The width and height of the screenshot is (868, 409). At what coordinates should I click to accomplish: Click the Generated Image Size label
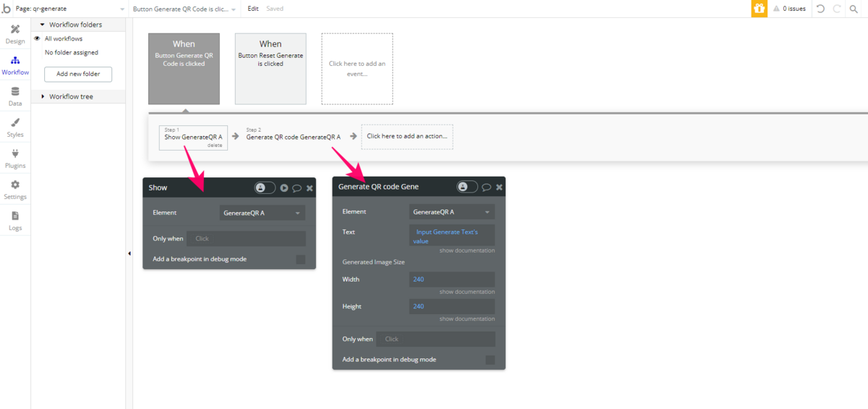coord(373,261)
